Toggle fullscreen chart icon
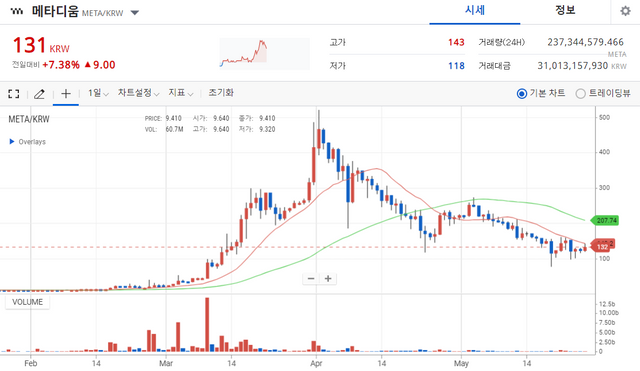640x371 pixels. tap(13, 94)
